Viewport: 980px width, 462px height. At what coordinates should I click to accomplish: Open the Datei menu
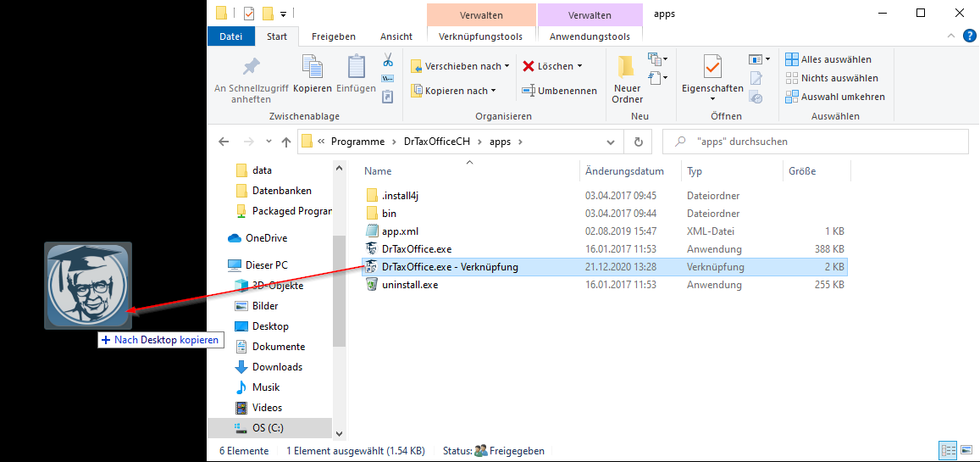230,37
